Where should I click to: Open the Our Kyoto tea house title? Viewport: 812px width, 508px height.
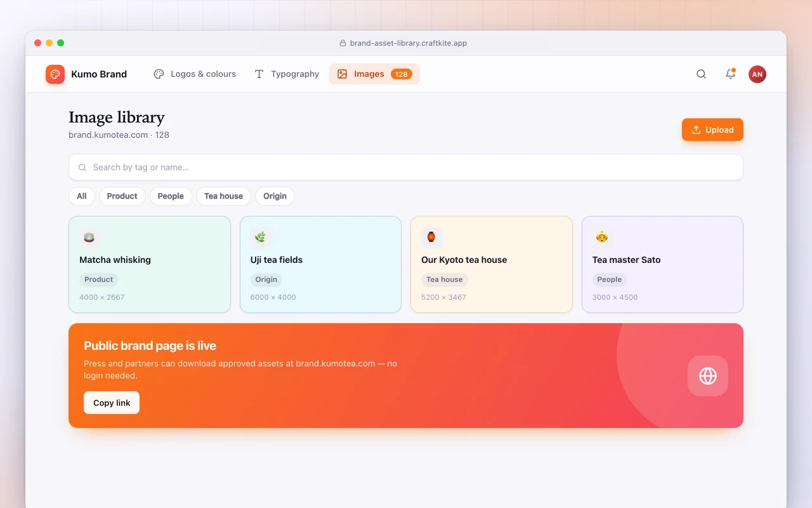464,260
